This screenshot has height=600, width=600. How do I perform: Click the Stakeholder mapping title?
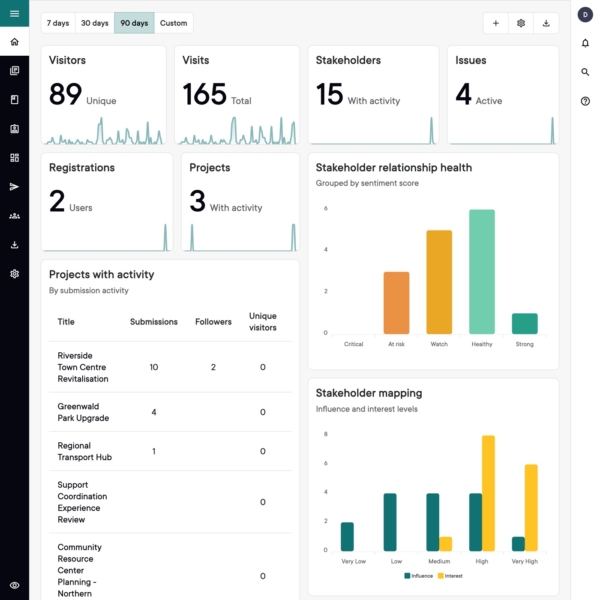[369, 393]
